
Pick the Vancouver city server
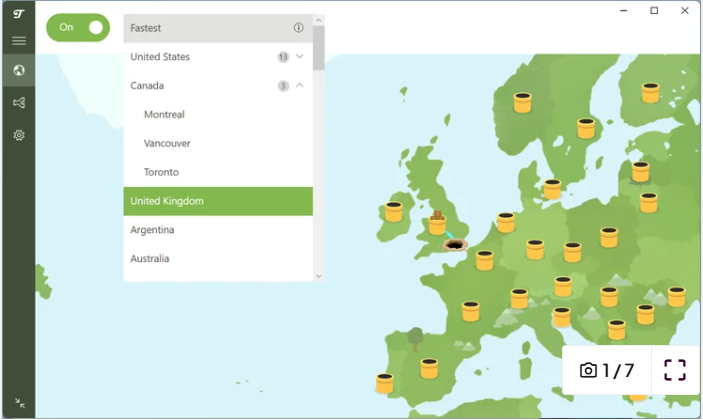pos(218,143)
